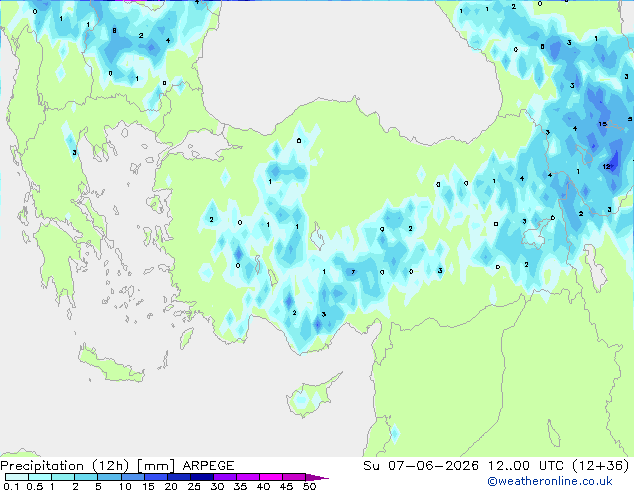Click the "40" legend scale label
Viewport: 634px width, 490px height.
coord(263,486)
